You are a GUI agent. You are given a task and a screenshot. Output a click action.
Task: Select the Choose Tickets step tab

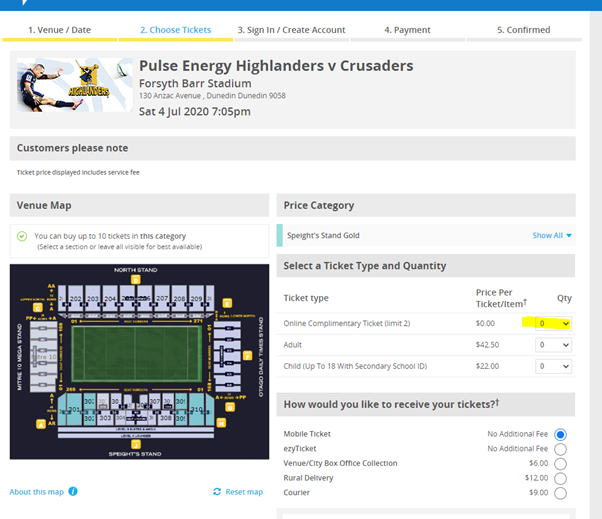click(x=175, y=30)
